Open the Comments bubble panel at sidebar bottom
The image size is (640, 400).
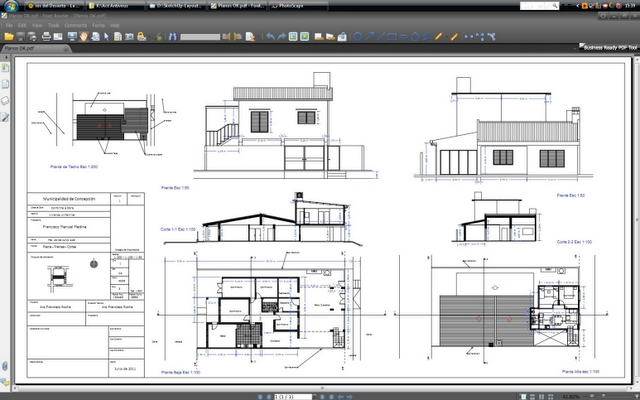coord(5,382)
